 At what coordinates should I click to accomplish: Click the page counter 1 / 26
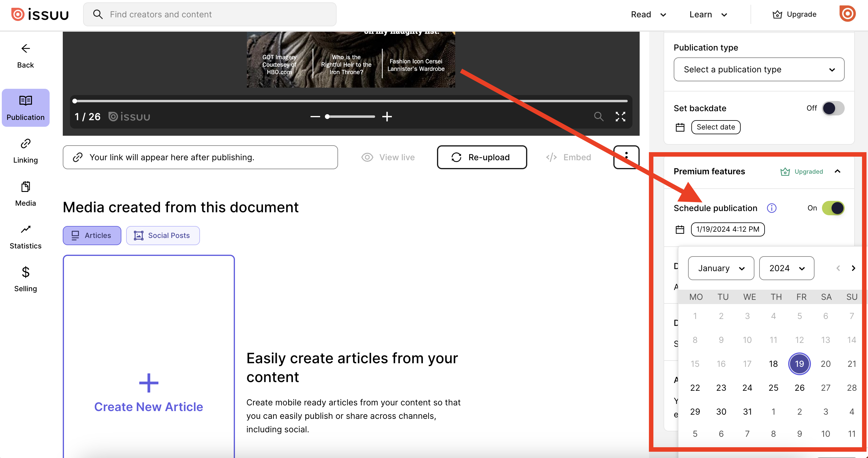(87, 117)
